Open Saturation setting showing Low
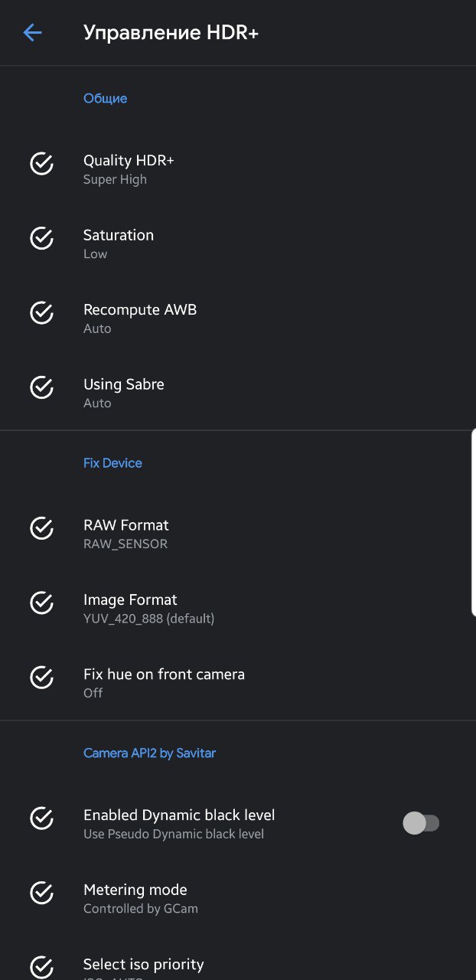476x980 pixels. tap(238, 243)
